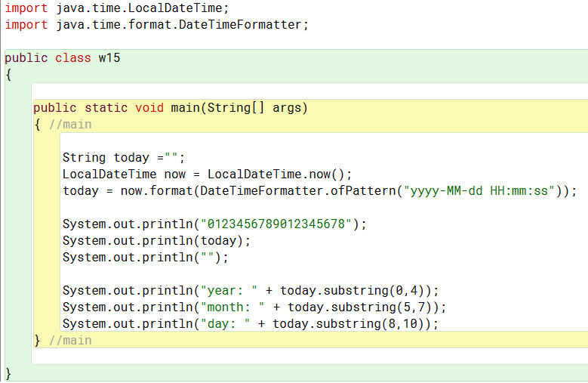
Task: Click the "0123456789012345678" string literal
Action: [x=276, y=224]
